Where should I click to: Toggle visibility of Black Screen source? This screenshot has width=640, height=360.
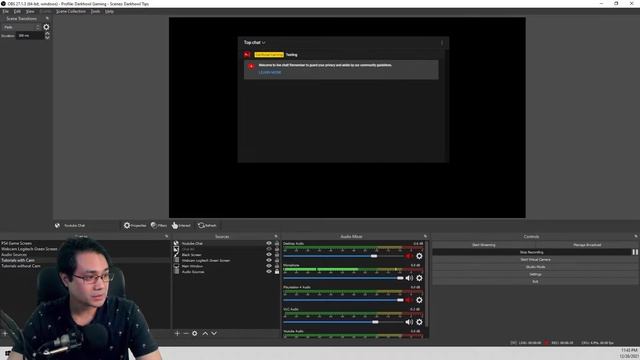(269, 255)
